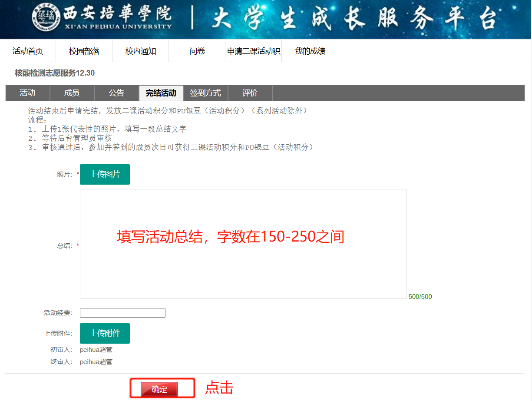The height and width of the screenshot is (401, 532).
Task: Focus the 活动经费 input field
Action: point(122,313)
